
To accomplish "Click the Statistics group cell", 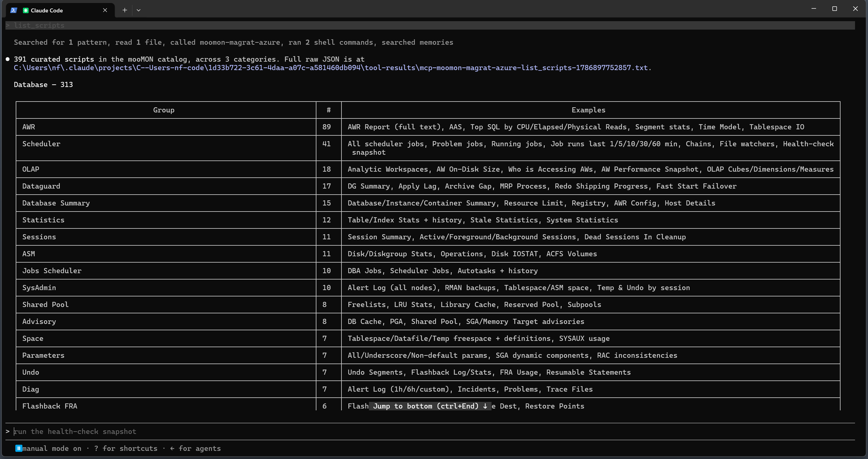I will [166, 220].
